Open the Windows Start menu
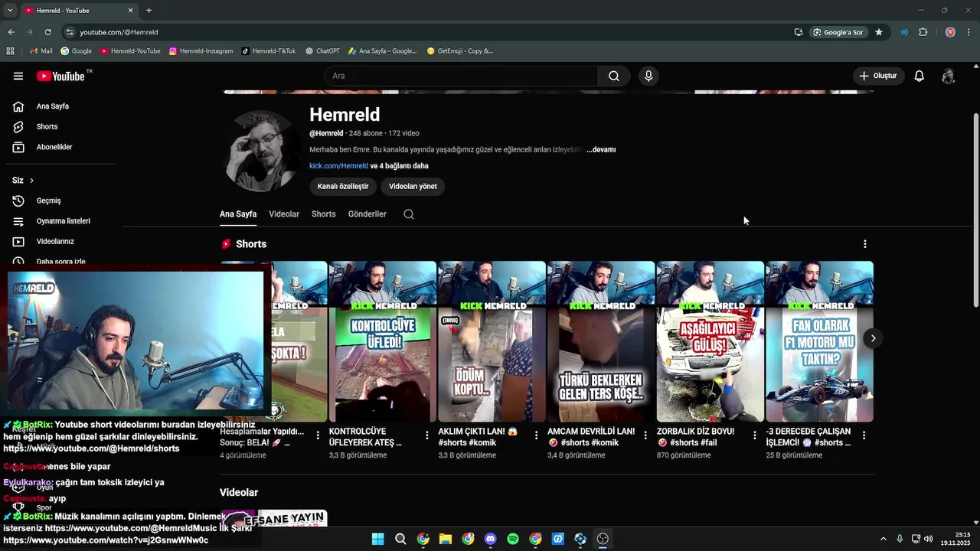 (x=377, y=539)
